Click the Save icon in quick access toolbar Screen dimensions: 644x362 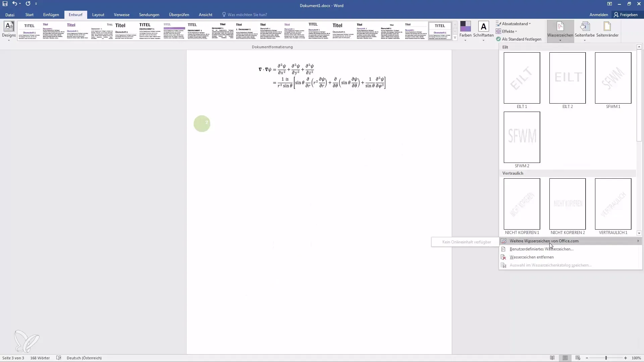click(x=5, y=4)
